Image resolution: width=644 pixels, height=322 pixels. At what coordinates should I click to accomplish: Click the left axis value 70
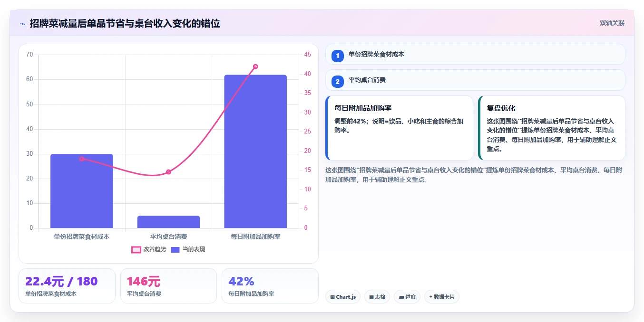[29, 55]
